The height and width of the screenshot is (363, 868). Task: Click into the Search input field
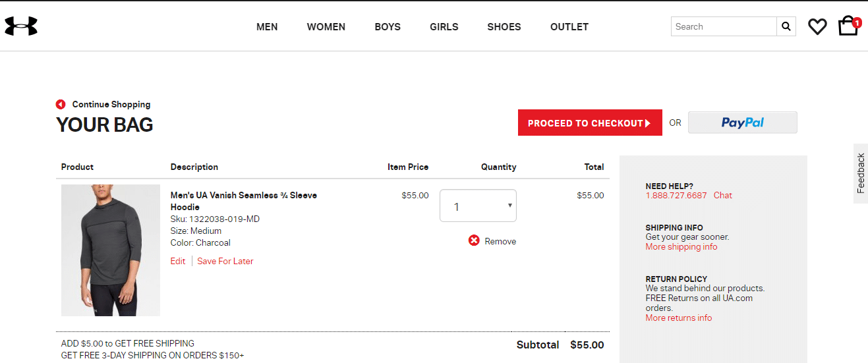click(723, 26)
